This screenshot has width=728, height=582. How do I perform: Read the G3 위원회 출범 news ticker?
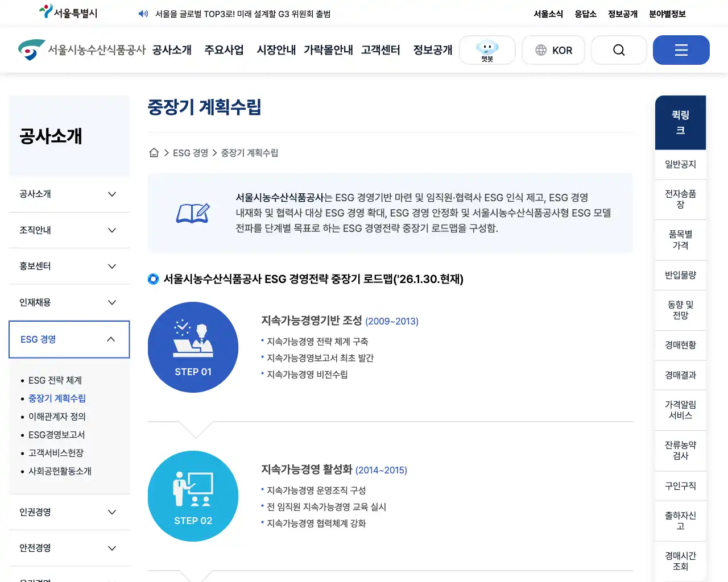[x=243, y=14]
